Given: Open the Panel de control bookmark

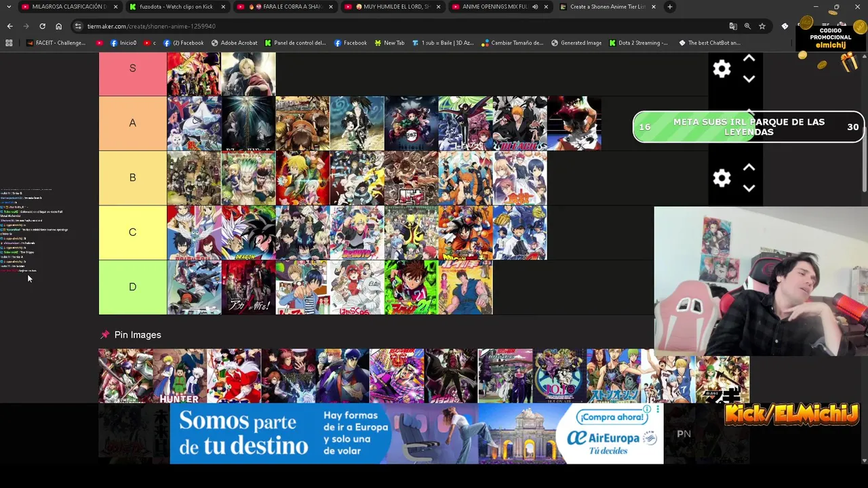Looking at the screenshot, I should (x=295, y=43).
